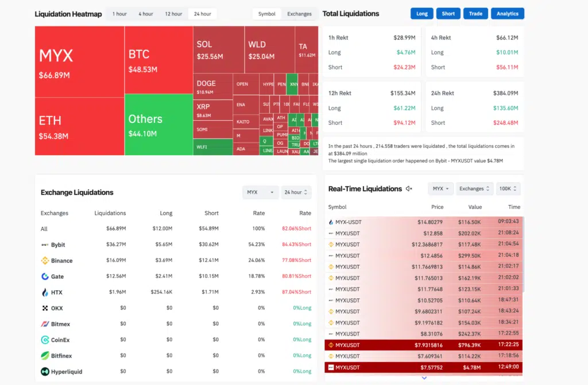Click the $4.78M MYXUSDT liquidation row
Screen dimensions: 588x385
[424, 367]
